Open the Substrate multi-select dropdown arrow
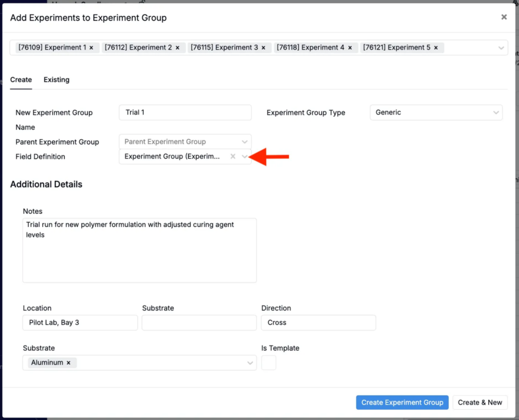This screenshot has width=519, height=420. pyautogui.click(x=250, y=363)
